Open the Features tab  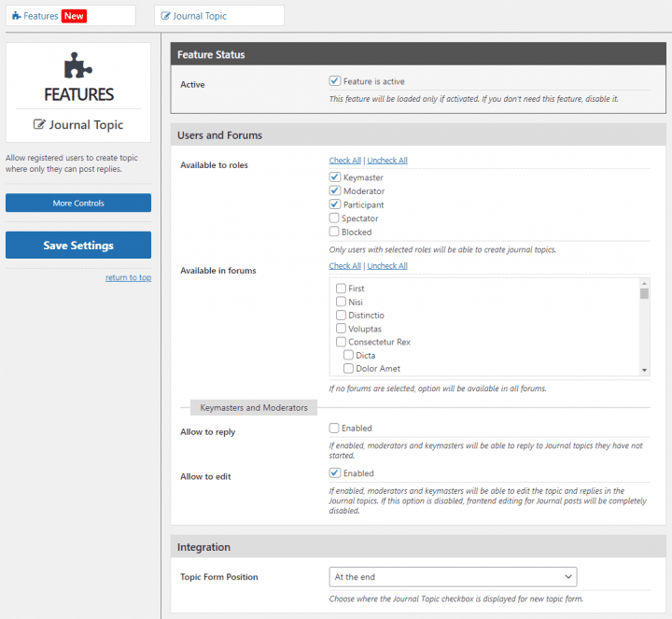pyautogui.click(x=71, y=16)
